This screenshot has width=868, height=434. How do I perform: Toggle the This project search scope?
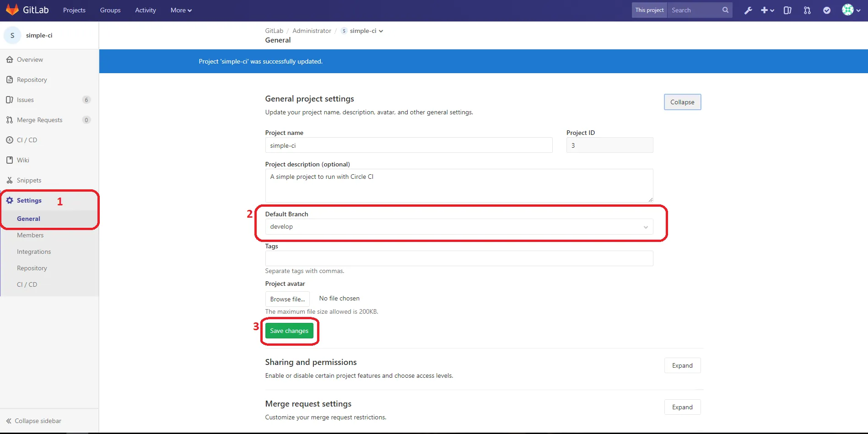click(x=649, y=10)
